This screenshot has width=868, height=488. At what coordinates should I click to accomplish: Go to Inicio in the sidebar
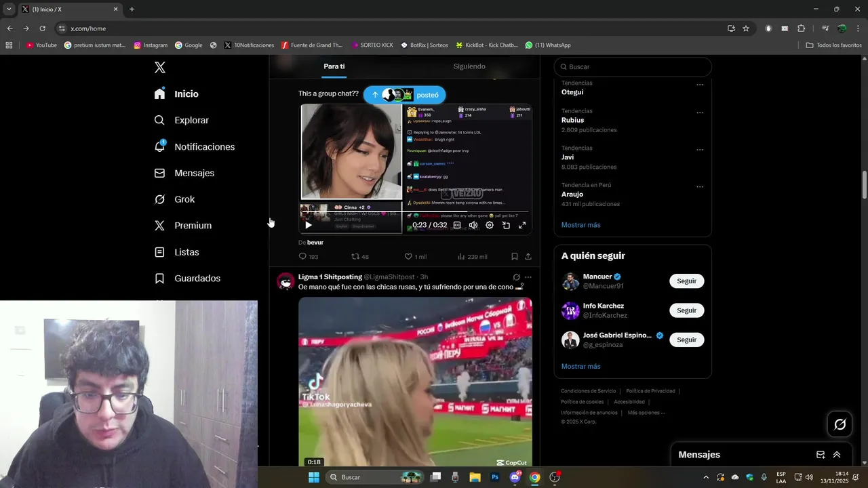(x=176, y=94)
